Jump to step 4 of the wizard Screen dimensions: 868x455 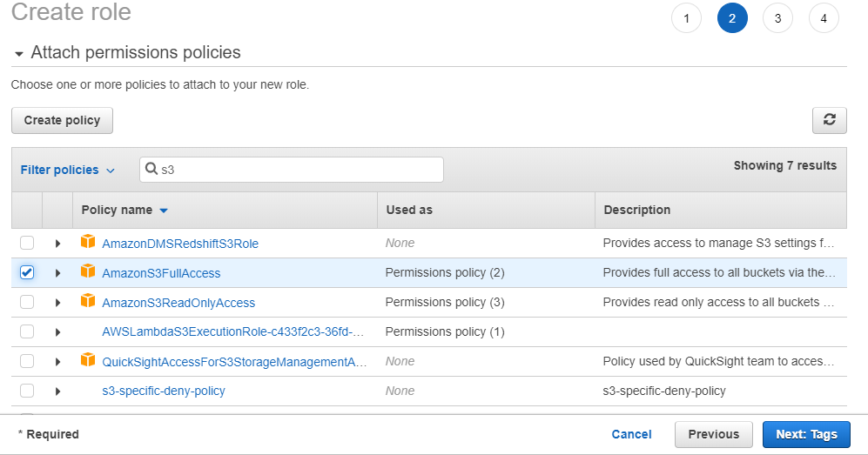point(824,18)
